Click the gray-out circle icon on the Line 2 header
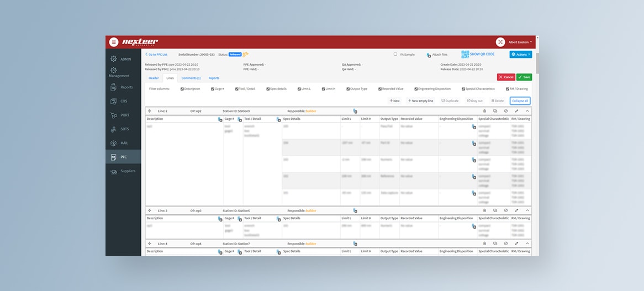644x291 pixels. pyautogui.click(x=505, y=111)
